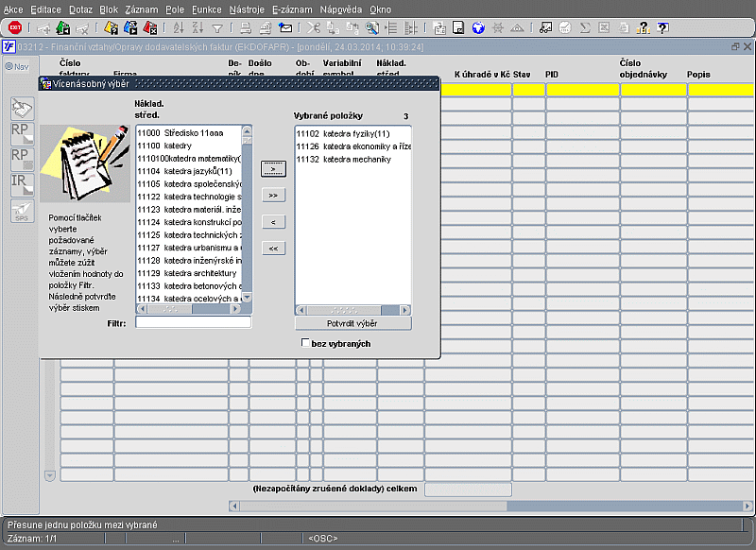Click the Filtr input field

point(193,322)
